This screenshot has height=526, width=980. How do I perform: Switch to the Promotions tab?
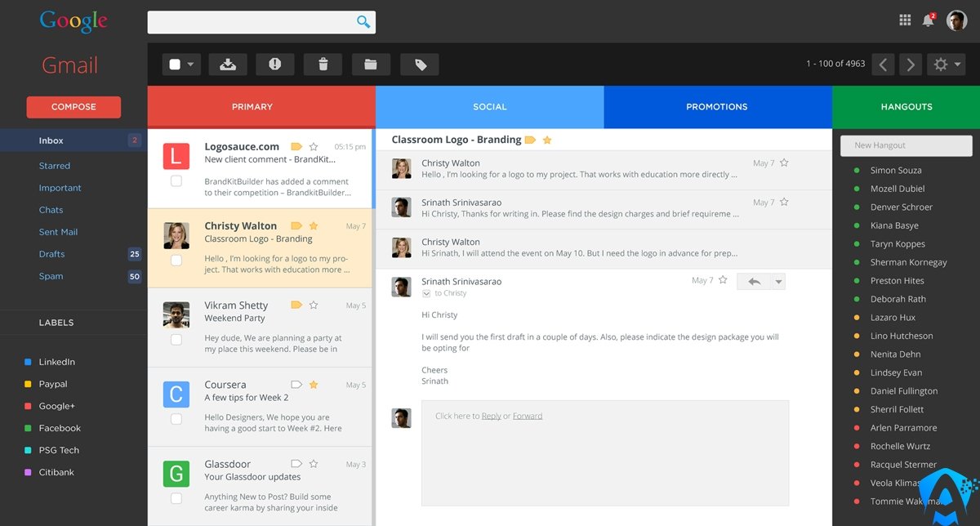[x=718, y=107]
